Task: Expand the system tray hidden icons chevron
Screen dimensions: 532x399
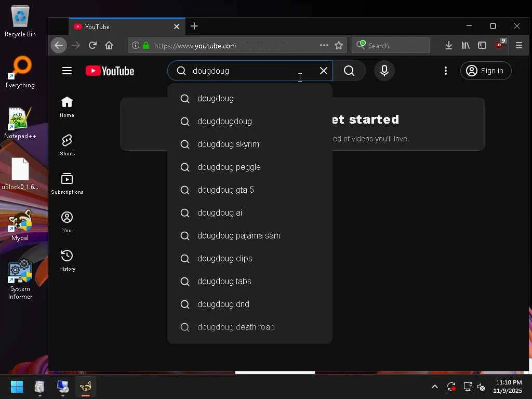Action: [435, 387]
